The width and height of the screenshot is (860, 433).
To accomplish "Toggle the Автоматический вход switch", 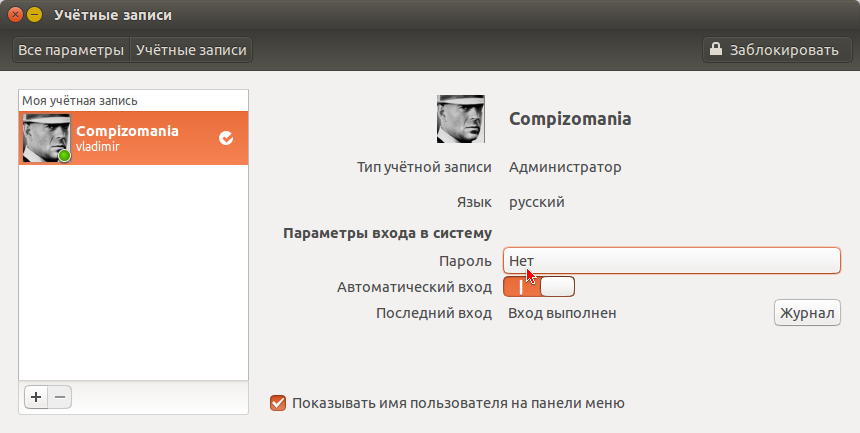I will [x=539, y=286].
